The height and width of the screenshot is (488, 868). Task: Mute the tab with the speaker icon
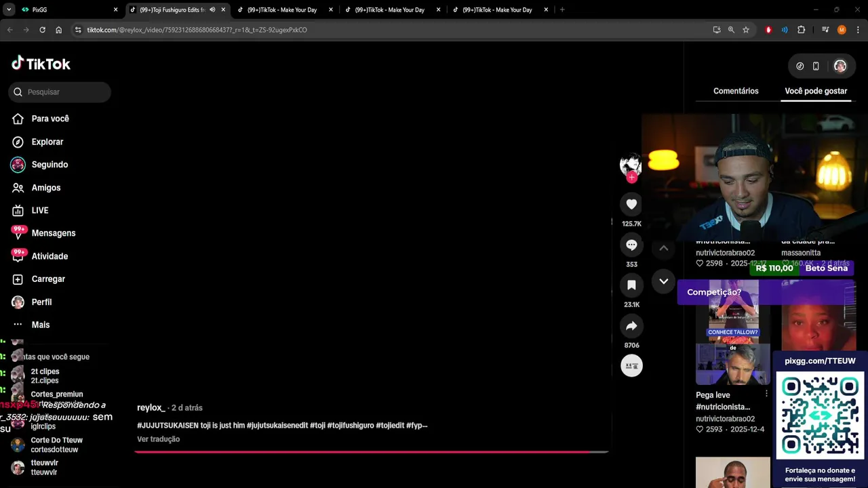click(212, 10)
